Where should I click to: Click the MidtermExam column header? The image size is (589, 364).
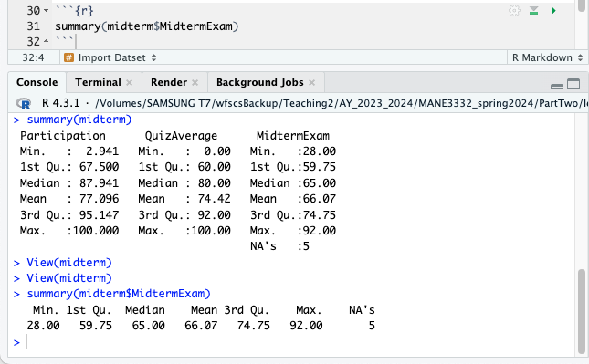[293, 135]
